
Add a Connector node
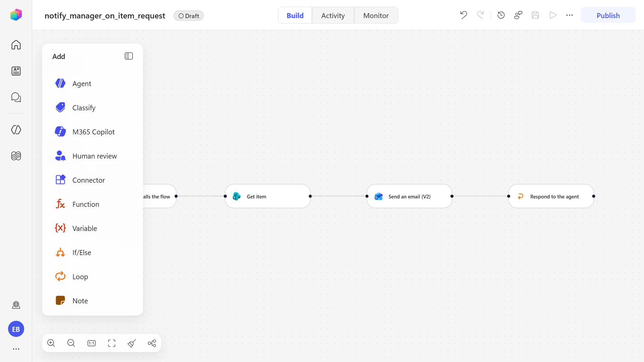[x=93, y=180]
